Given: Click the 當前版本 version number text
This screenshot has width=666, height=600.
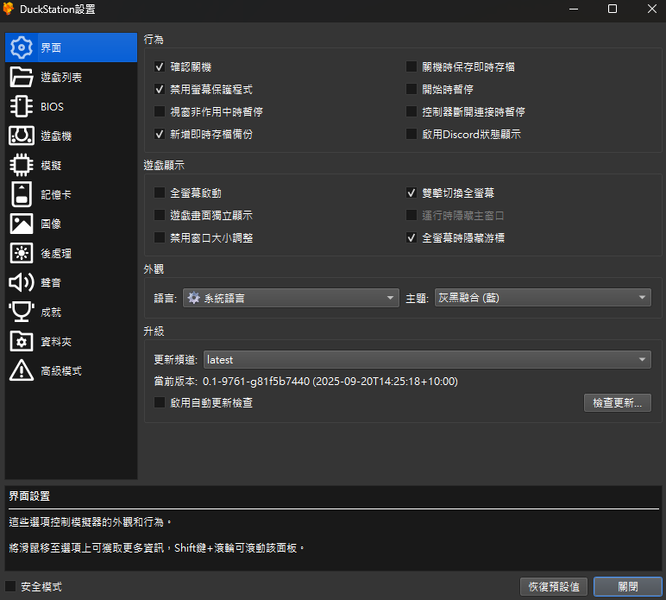Looking at the screenshot, I should (330, 381).
